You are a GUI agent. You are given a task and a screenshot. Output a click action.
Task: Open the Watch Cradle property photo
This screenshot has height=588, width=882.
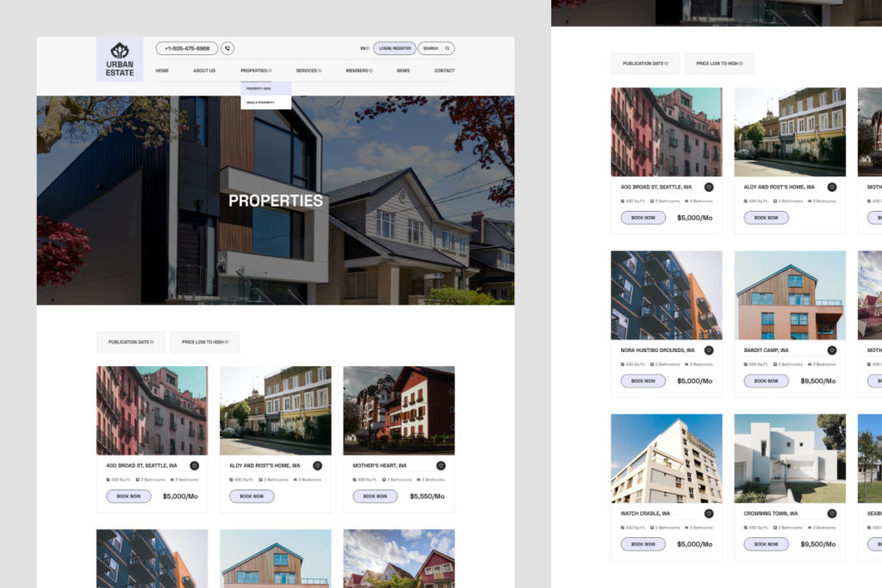point(667,458)
